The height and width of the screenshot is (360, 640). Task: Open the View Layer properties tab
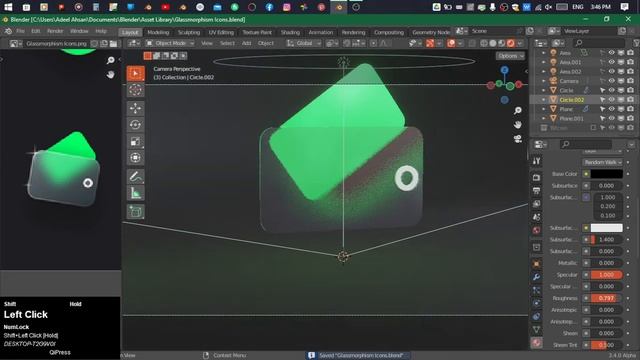[x=536, y=204]
